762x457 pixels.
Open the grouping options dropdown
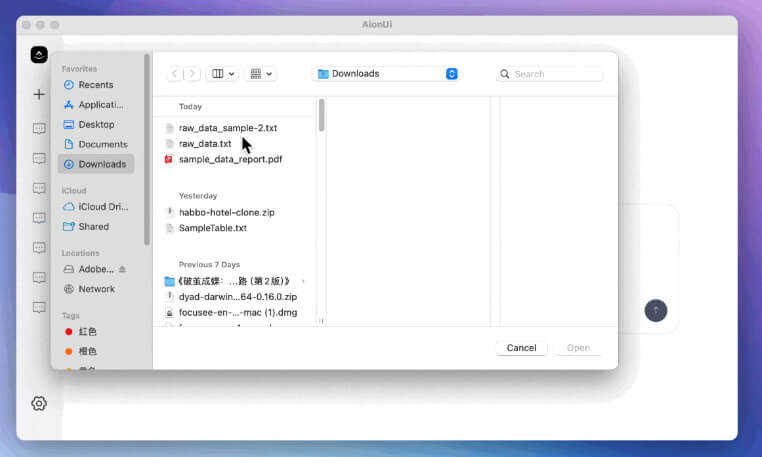pyautogui.click(x=262, y=74)
